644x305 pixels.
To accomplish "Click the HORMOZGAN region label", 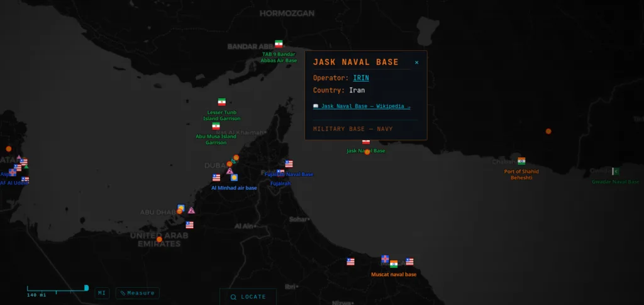I will (287, 13).
